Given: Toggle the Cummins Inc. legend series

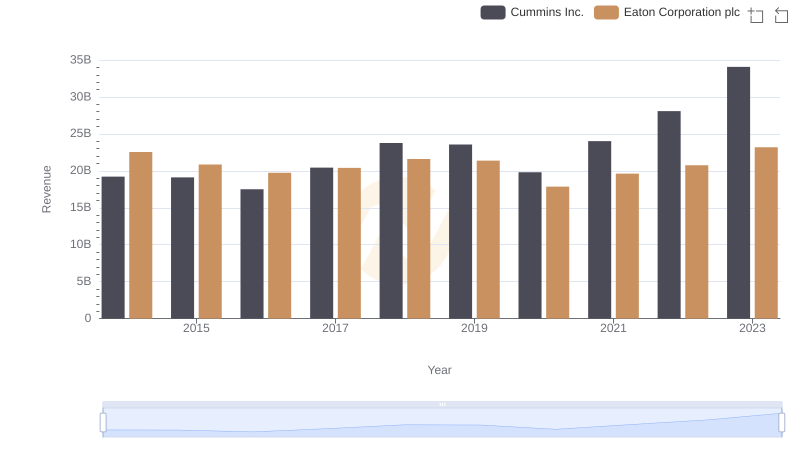Looking at the screenshot, I should pos(532,12).
